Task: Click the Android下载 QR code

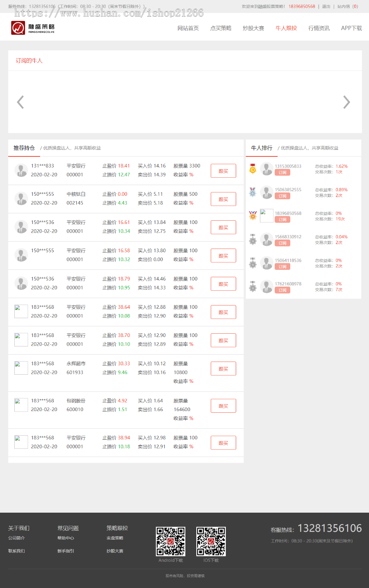Action: tap(171, 541)
